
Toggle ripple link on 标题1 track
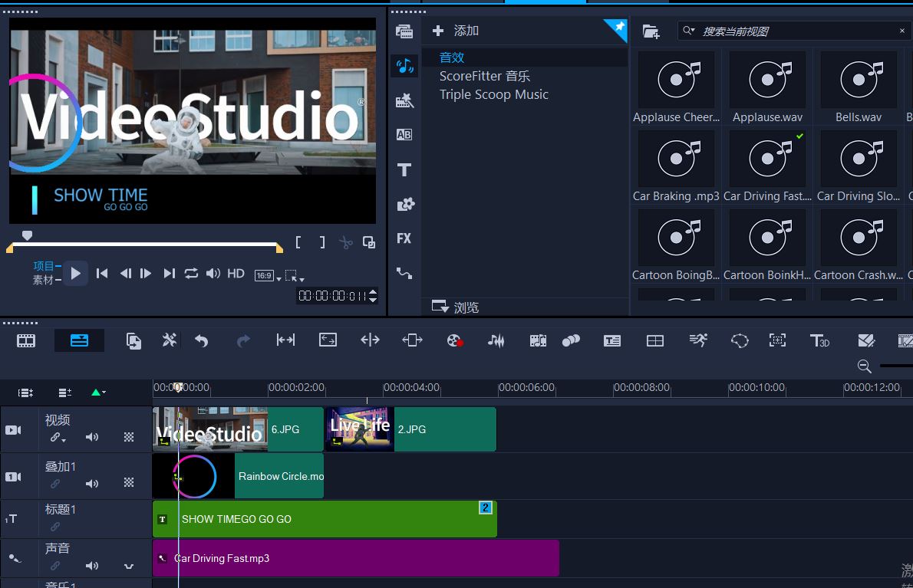[54, 527]
